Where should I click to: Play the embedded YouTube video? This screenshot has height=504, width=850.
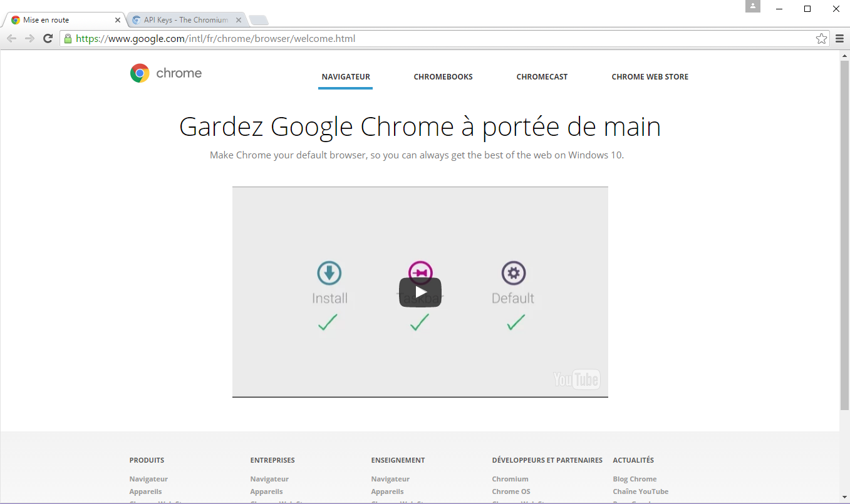pos(420,292)
